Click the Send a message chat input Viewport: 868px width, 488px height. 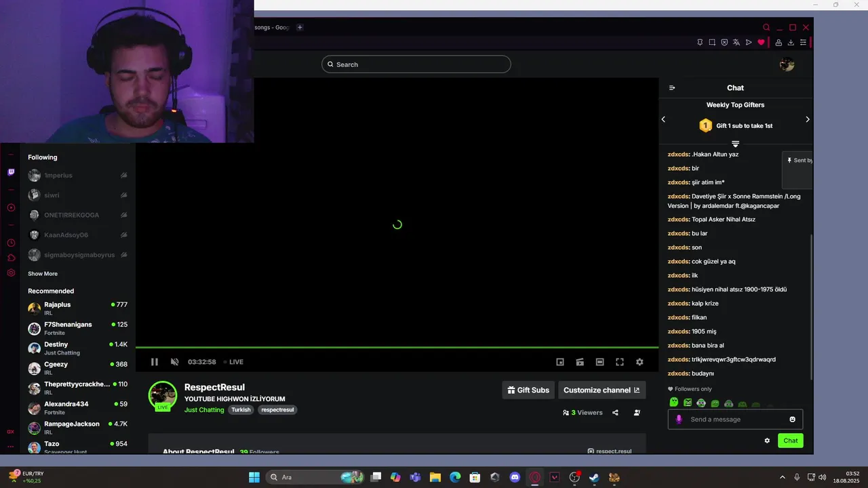[x=735, y=420]
